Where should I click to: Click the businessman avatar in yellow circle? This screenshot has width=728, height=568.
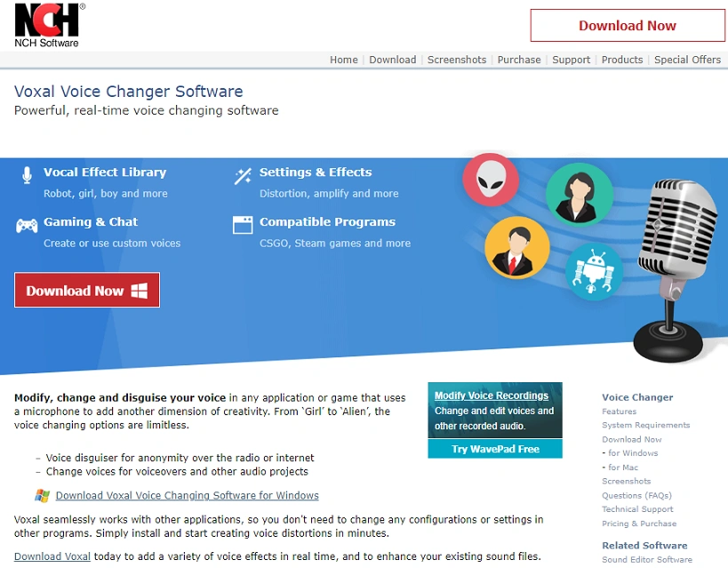pyautogui.click(x=516, y=248)
